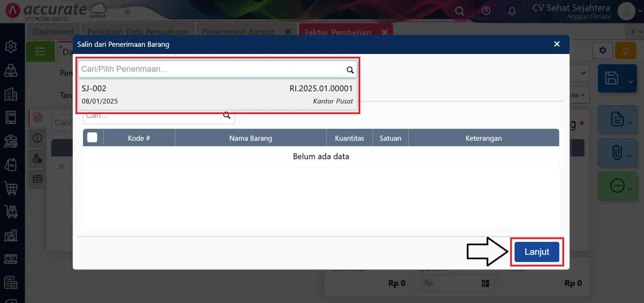The height and width of the screenshot is (303, 644).
Task: Expand the Save button dropdown arrow
Action: click(x=630, y=82)
